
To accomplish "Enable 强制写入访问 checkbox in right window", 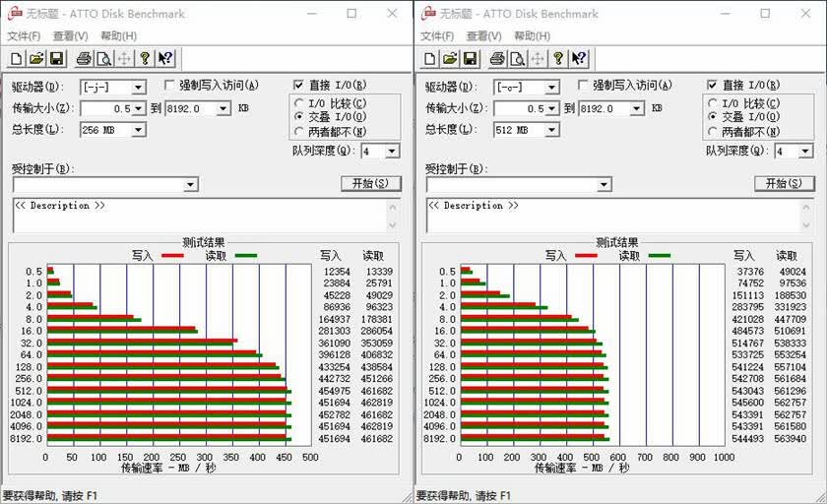I will [x=583, y=85].
